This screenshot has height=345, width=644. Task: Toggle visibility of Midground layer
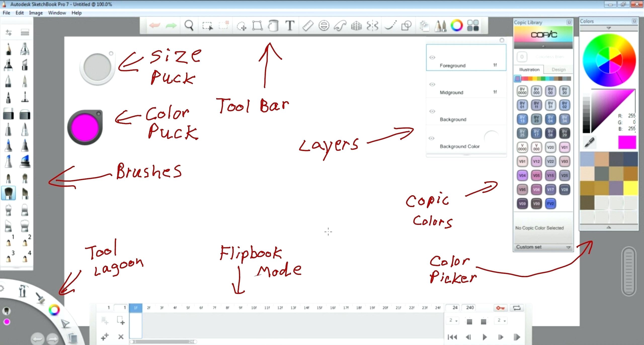click(432, 84)
